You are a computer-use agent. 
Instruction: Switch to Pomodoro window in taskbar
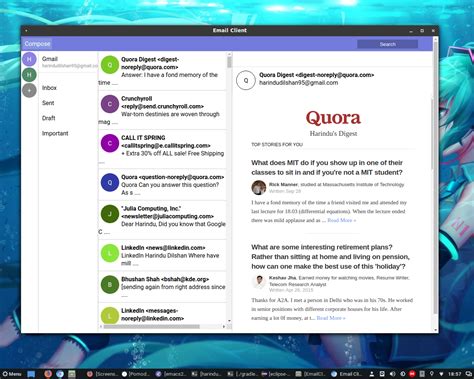[136, 374]
